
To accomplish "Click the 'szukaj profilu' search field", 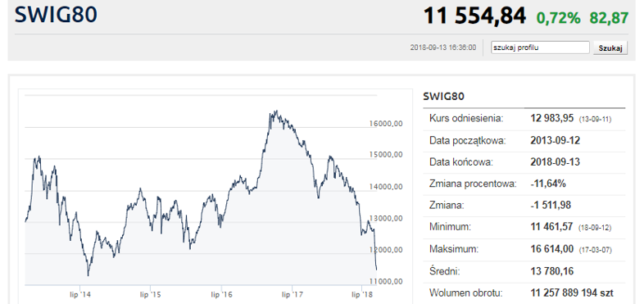I will [540, 48].
